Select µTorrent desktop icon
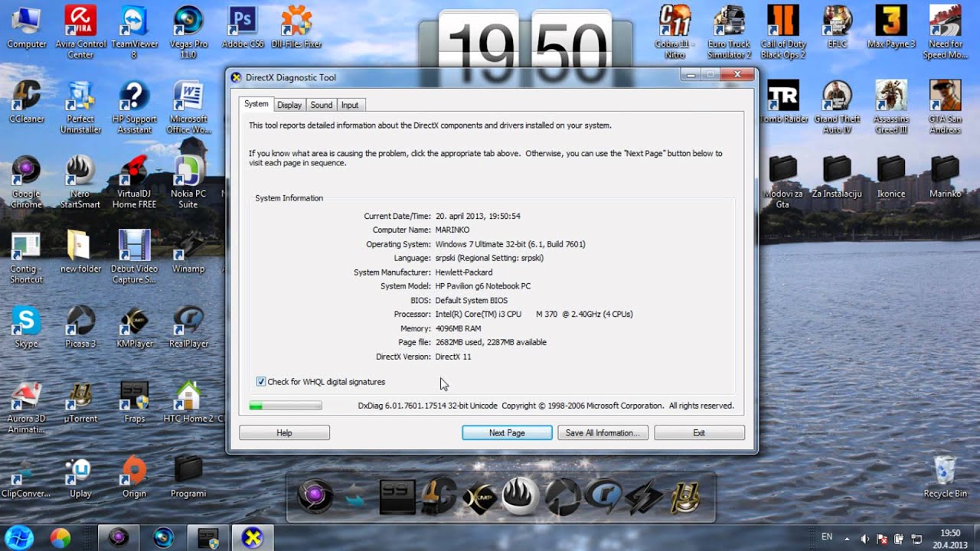This screenshot has width=980, height=551. coord(80,402)
